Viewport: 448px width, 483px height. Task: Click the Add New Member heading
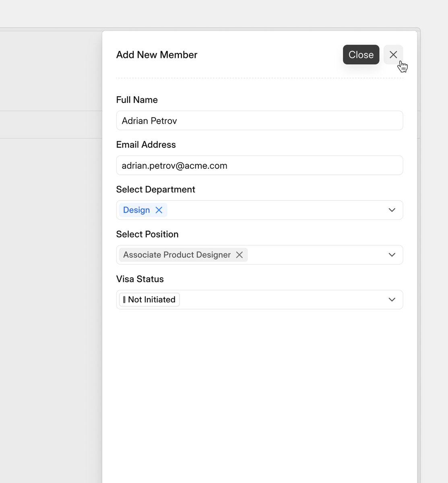click(157, 55)
